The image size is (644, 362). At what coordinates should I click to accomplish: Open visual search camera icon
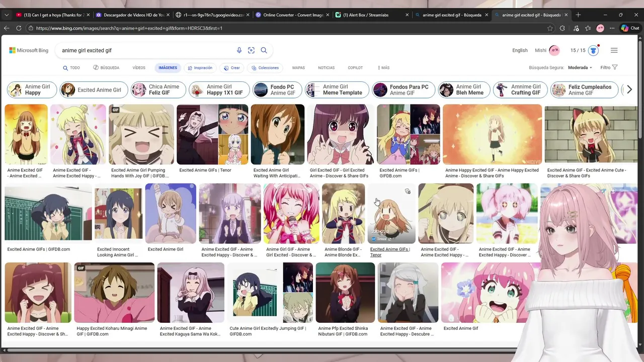coord(251,50)
